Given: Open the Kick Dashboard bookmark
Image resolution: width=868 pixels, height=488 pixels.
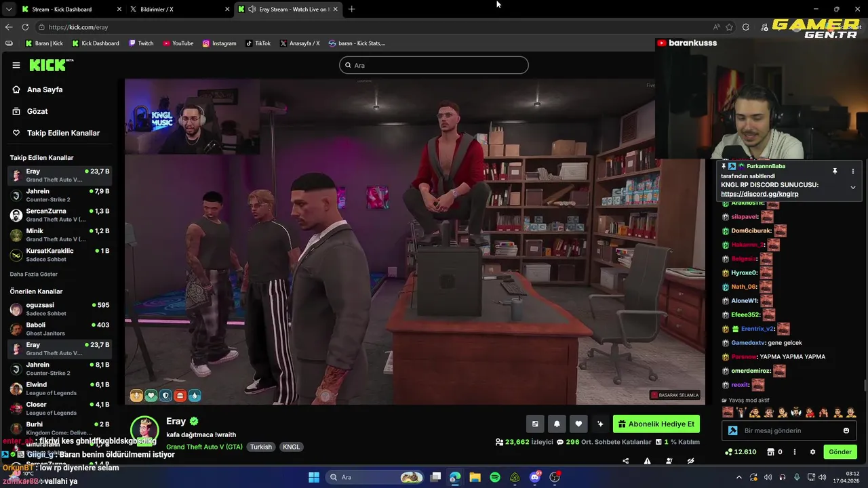Looking at the screenshot, I should tap(94, 43).
